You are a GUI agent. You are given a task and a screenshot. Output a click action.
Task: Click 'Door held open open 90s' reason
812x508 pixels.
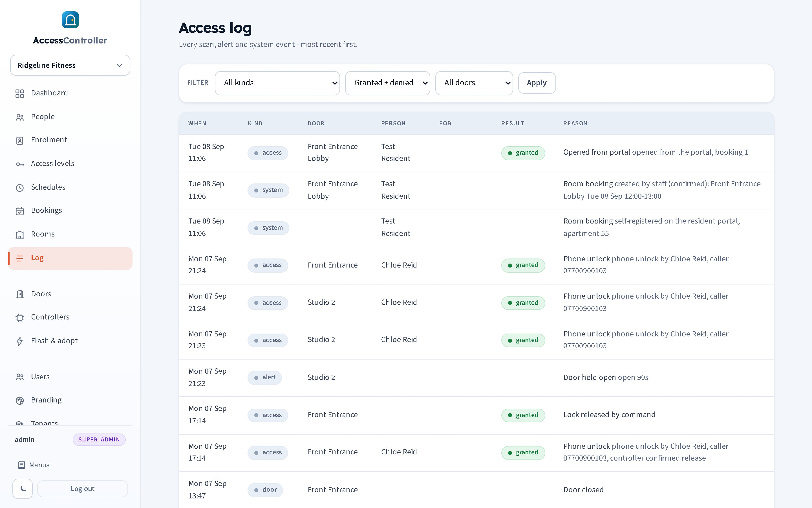(606, 377)
